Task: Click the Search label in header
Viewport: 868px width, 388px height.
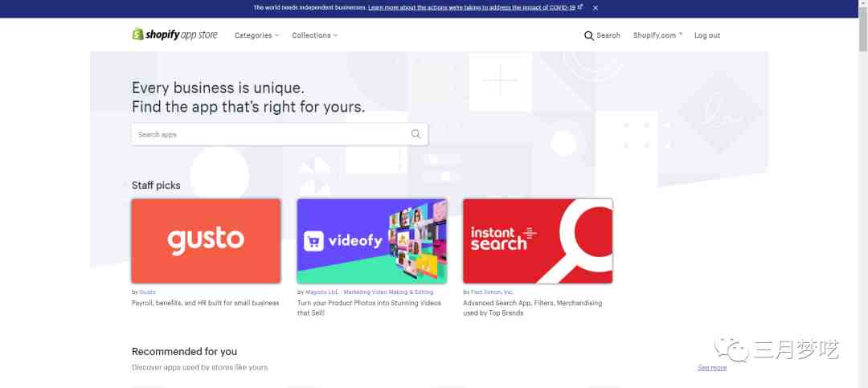Action: point(608,35)
